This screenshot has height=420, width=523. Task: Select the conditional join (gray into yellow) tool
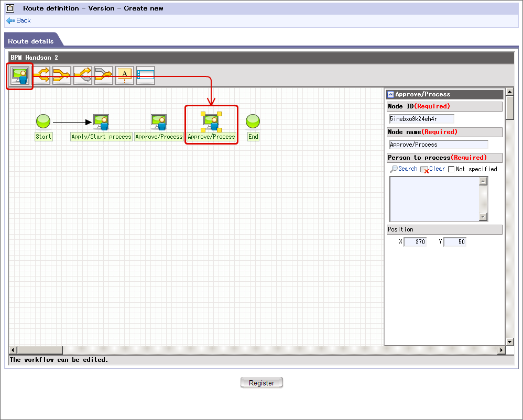(103, 75)
